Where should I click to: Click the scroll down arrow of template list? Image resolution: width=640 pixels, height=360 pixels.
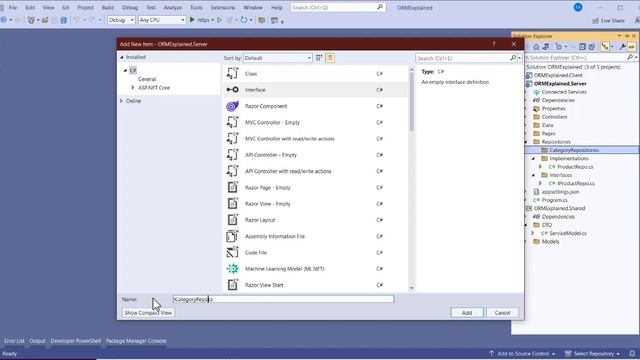[411, 289]
